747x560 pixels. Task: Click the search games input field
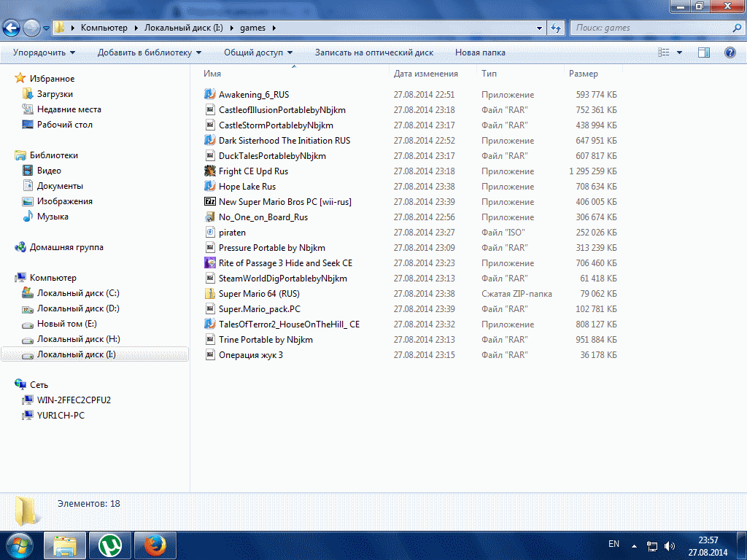651,28
